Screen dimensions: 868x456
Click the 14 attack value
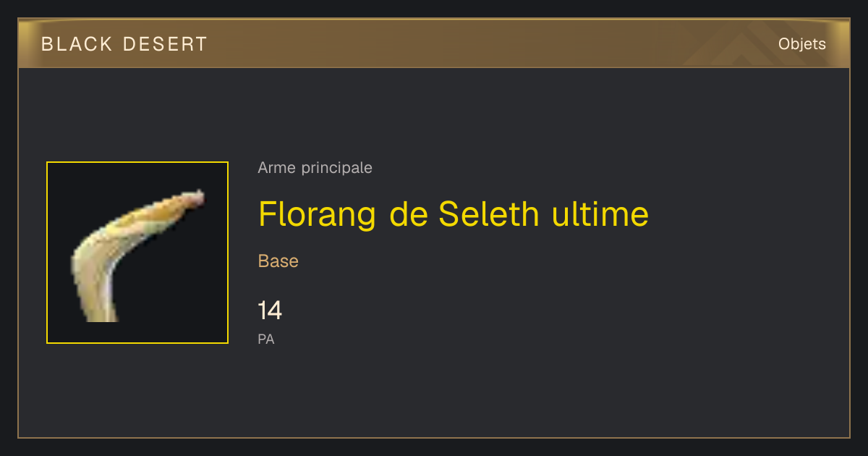(270, 311)
